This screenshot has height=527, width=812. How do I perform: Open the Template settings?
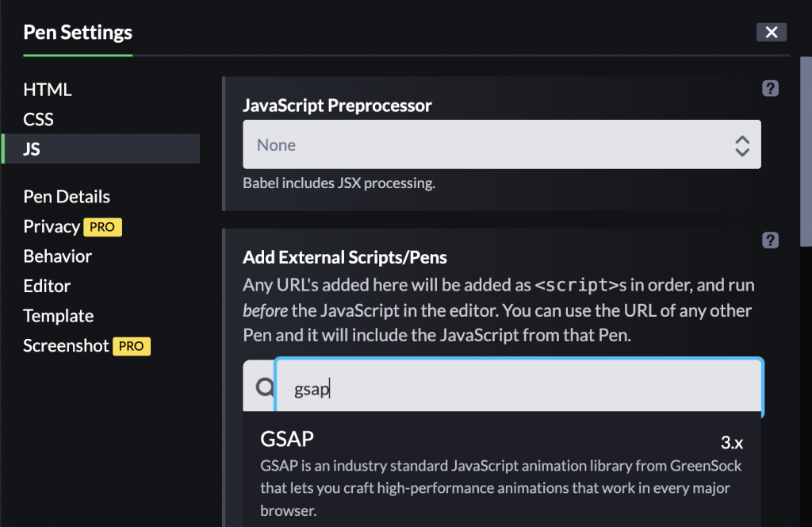(59, 316)
